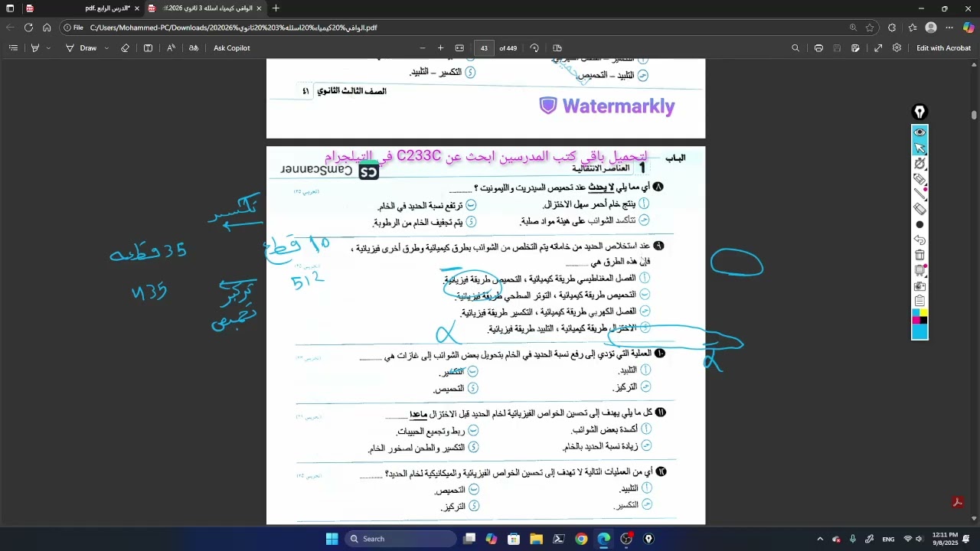Screen dimensions: 980x551
Task: Open the clipboard icon in Epic Pen toolbar
Action: (x=920, y=301)
